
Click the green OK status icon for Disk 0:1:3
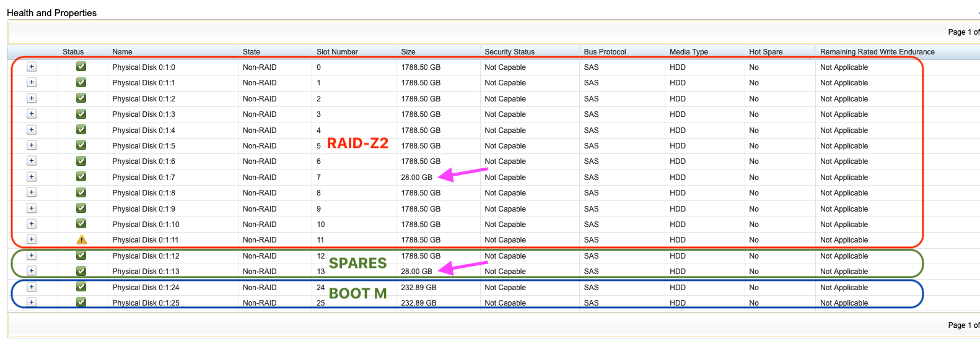81,114
